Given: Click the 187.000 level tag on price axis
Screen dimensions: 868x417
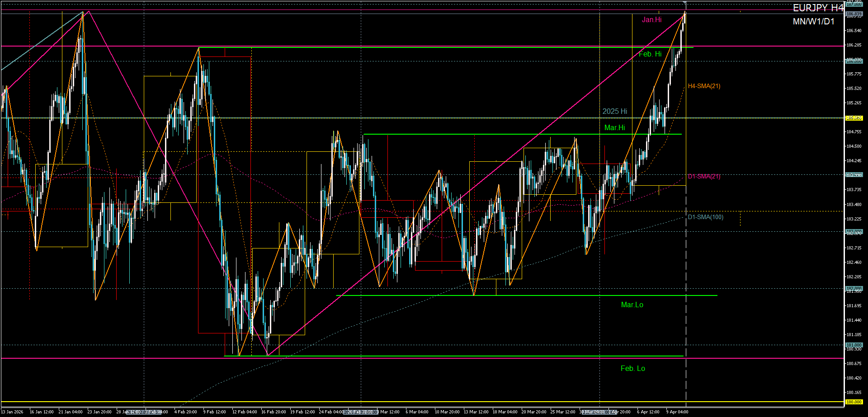Looking at the screenshot, I should (x=854, y=4).
